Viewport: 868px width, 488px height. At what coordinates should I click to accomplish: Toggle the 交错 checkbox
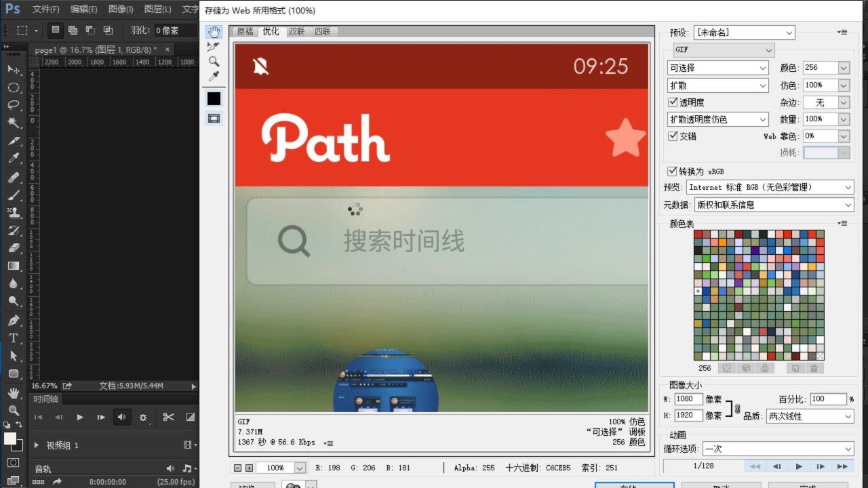(x=673, y=136)
